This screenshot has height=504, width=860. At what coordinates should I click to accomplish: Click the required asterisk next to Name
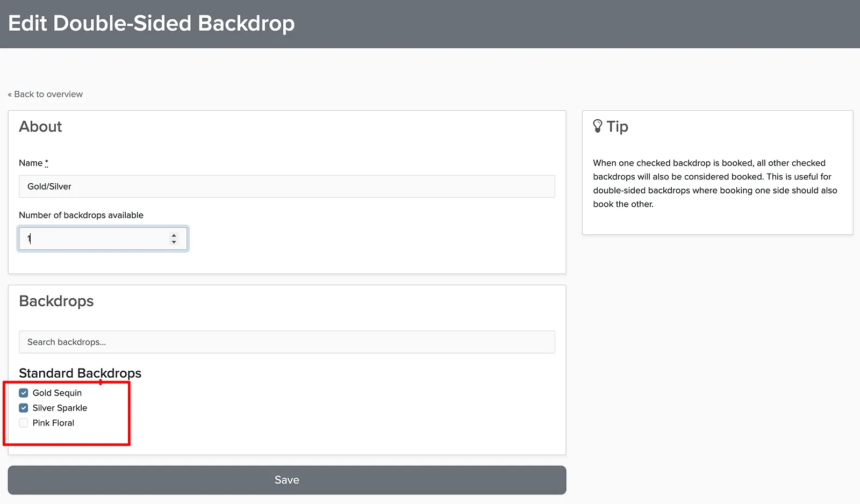point(47,163)
